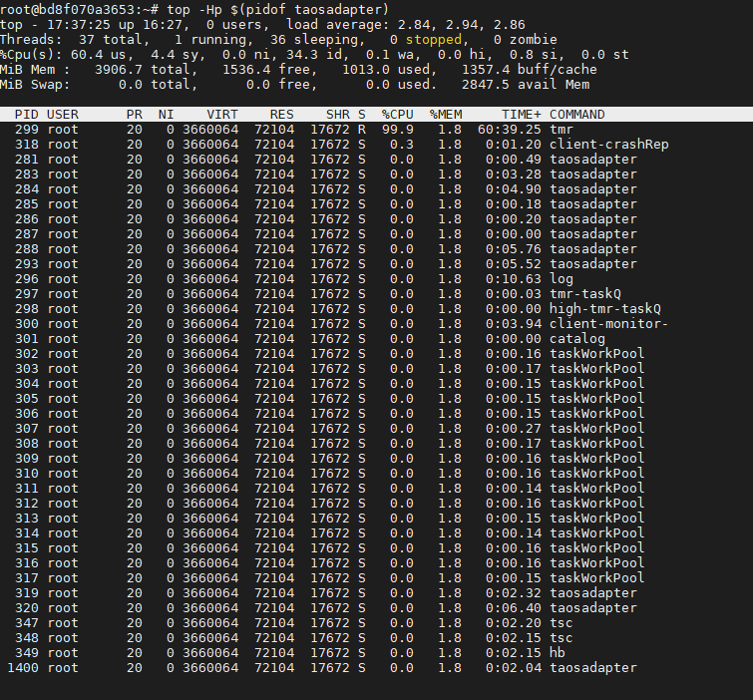
Task: Click the PID column header
Action: click(27, 115)
